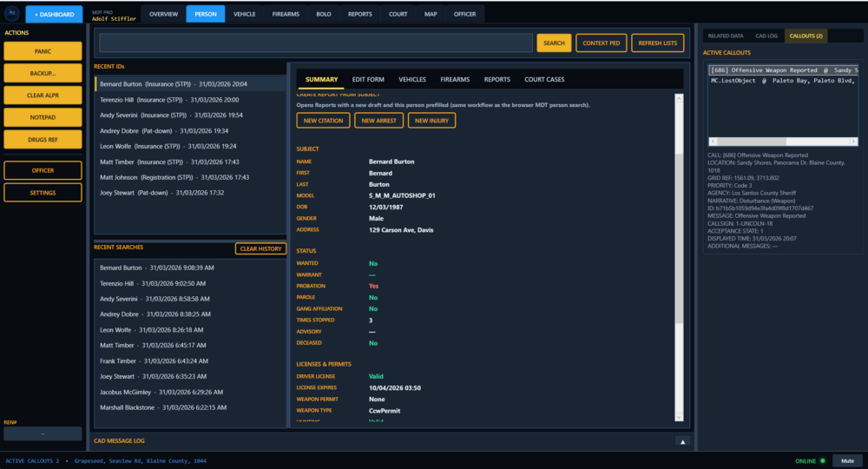
Task: Request backup with Backup button
Action: point(43,73)
